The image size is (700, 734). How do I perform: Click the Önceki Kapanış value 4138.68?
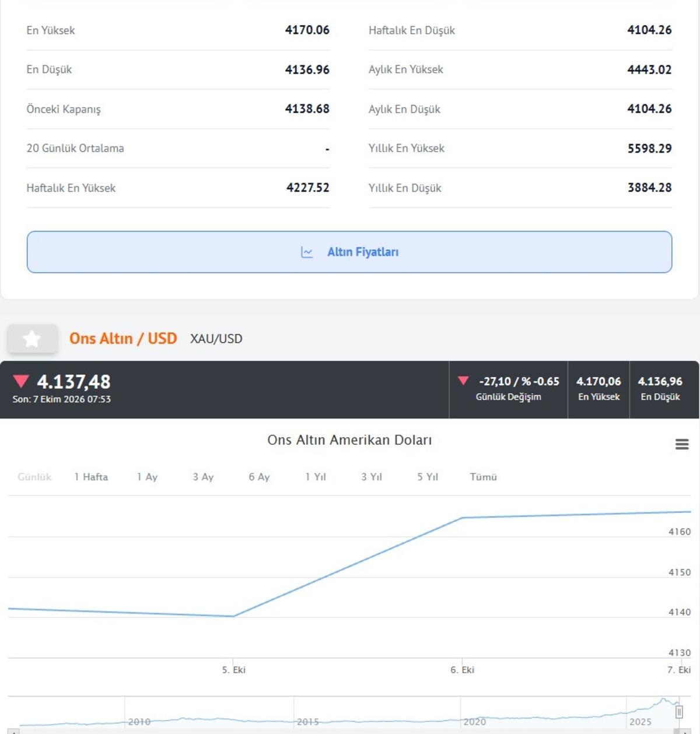tap(307, 108)
